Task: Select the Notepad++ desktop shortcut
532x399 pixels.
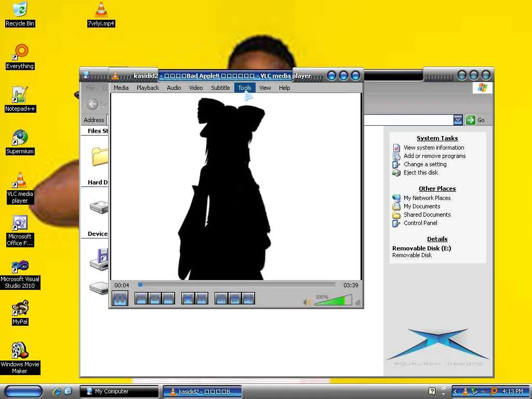Action: pos(20,99)
